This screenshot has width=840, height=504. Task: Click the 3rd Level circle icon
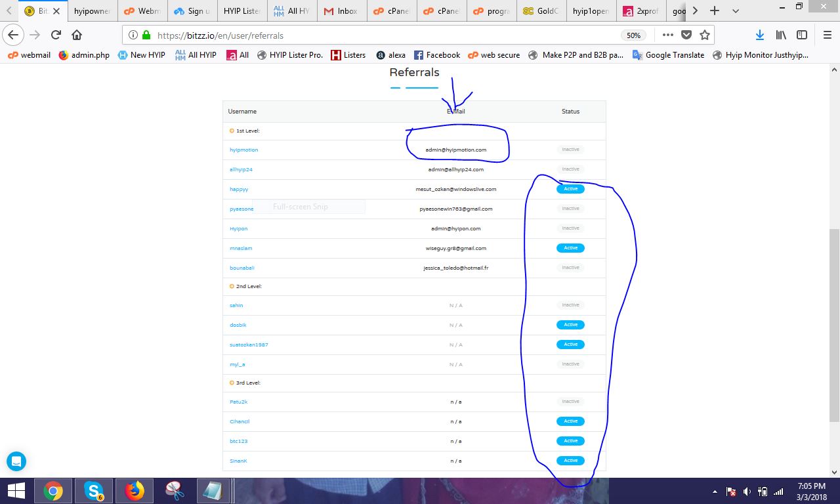232,383
